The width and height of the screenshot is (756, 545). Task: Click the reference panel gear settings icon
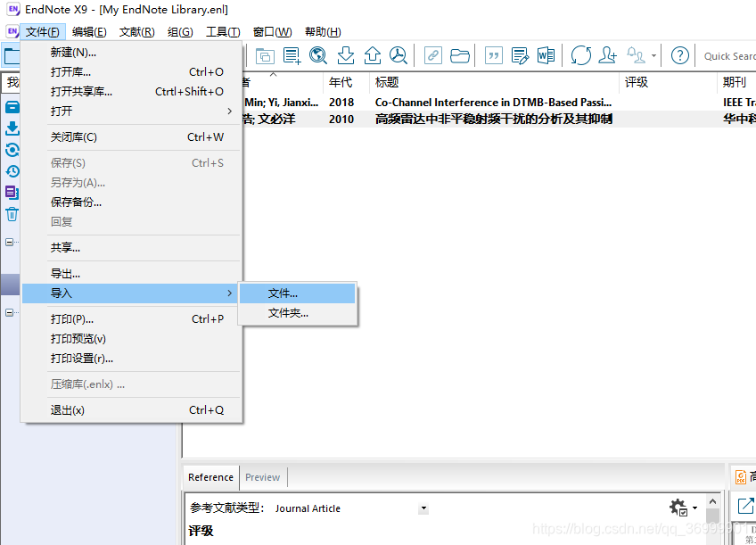[x=678, y=508]
